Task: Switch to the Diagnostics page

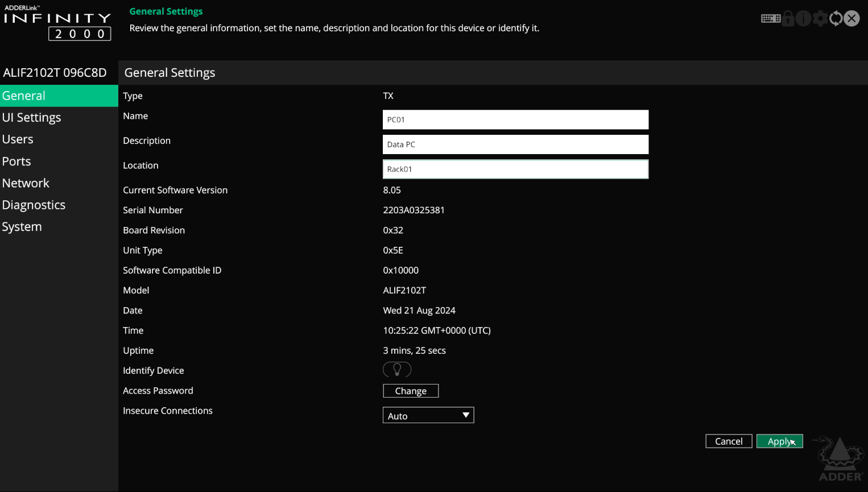Action: click(34, 205)
